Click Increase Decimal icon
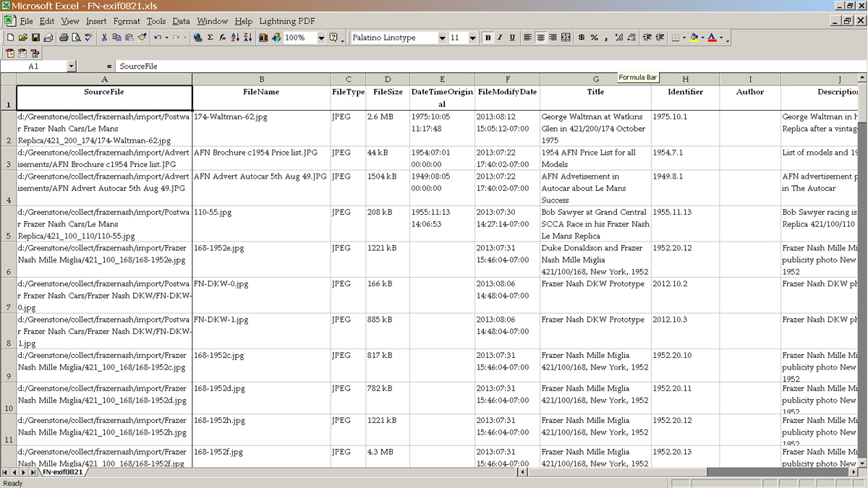 coord(619,38)
